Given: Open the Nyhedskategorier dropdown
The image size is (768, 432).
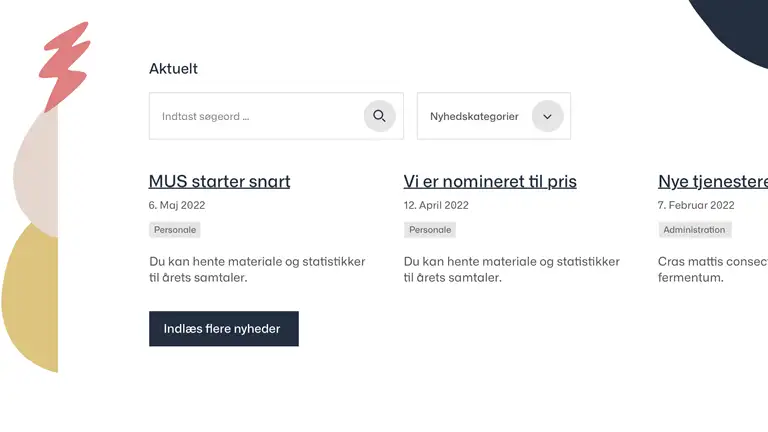Looking at the screenshot, I should point(494,116).
